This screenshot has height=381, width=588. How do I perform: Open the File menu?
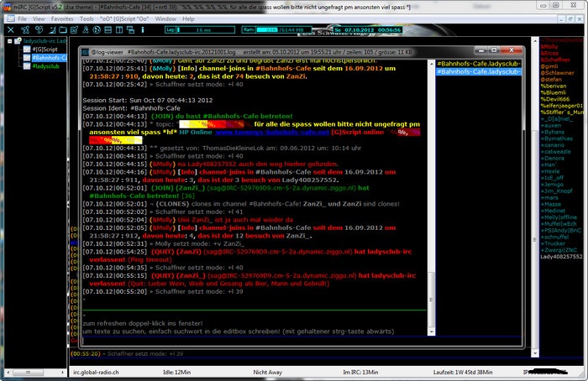(x=22, y=18)
